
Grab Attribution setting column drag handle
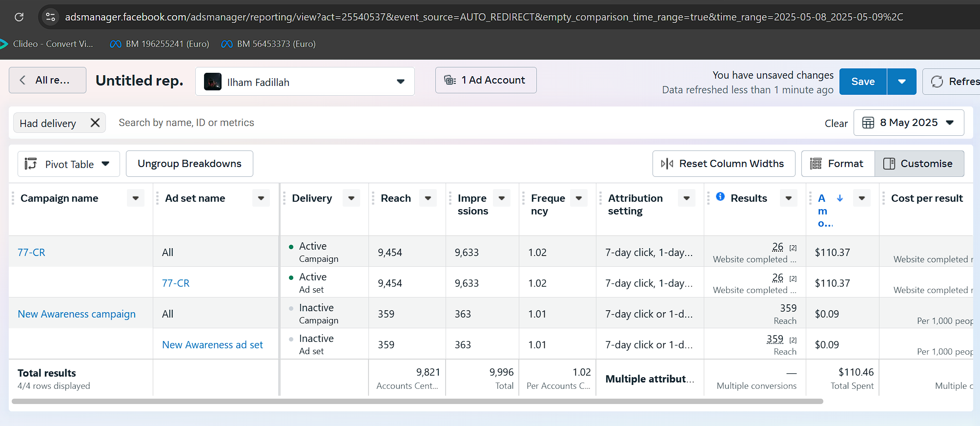click(600, 198)
